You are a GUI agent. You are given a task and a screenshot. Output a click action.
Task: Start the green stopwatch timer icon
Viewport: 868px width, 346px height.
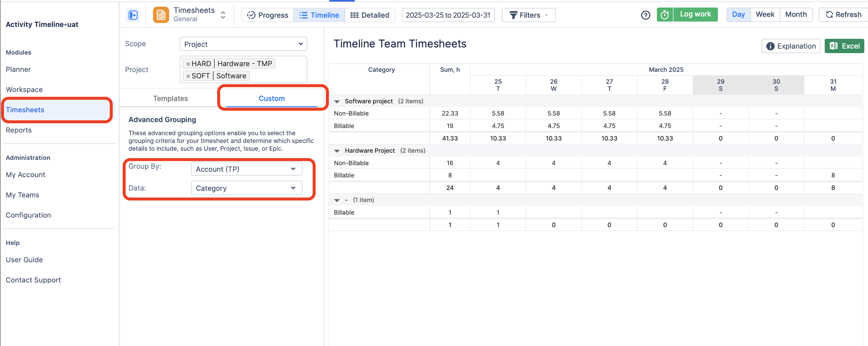click(664, 15)
